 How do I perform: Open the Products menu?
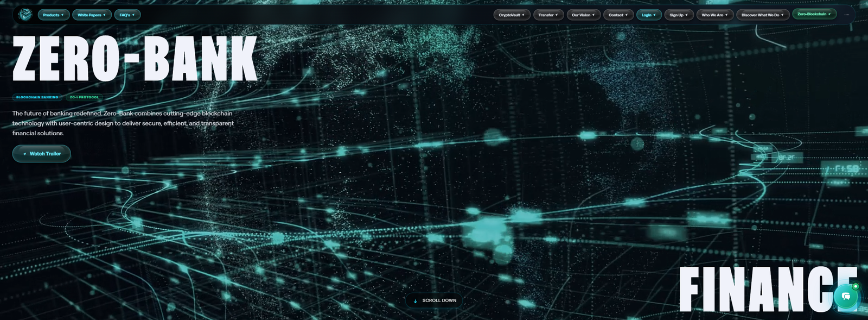54,15
